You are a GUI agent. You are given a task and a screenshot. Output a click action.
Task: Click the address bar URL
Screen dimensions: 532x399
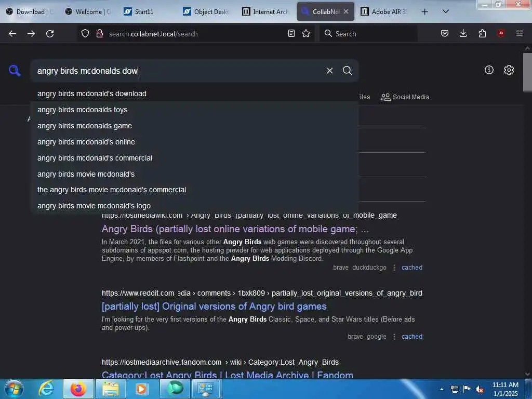[153, 34]
